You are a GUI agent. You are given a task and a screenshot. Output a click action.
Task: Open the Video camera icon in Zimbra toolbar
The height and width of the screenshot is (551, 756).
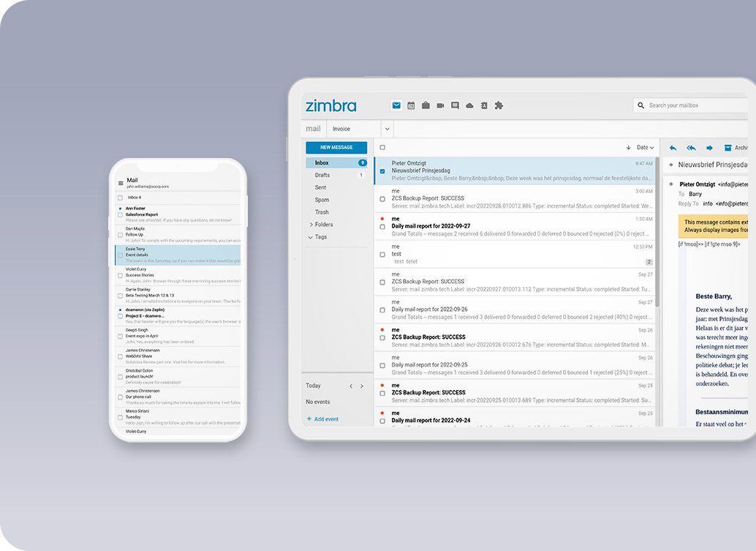click(440, 105)
